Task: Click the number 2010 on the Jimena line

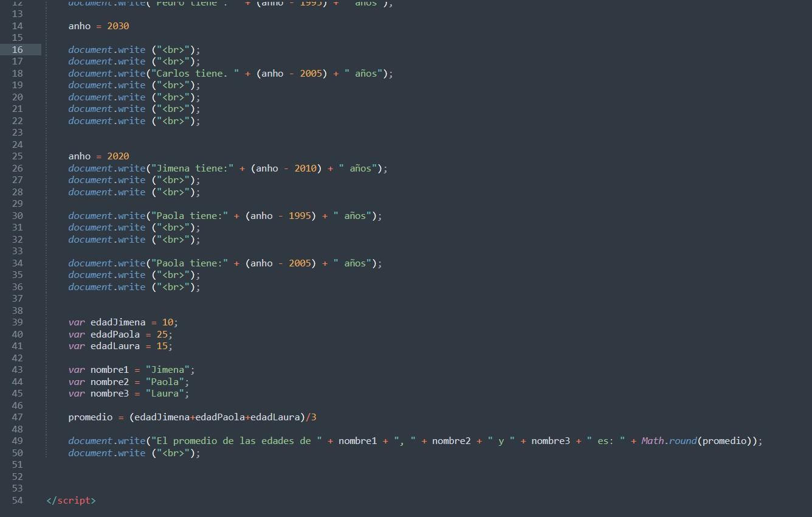Action: [306, 168]
